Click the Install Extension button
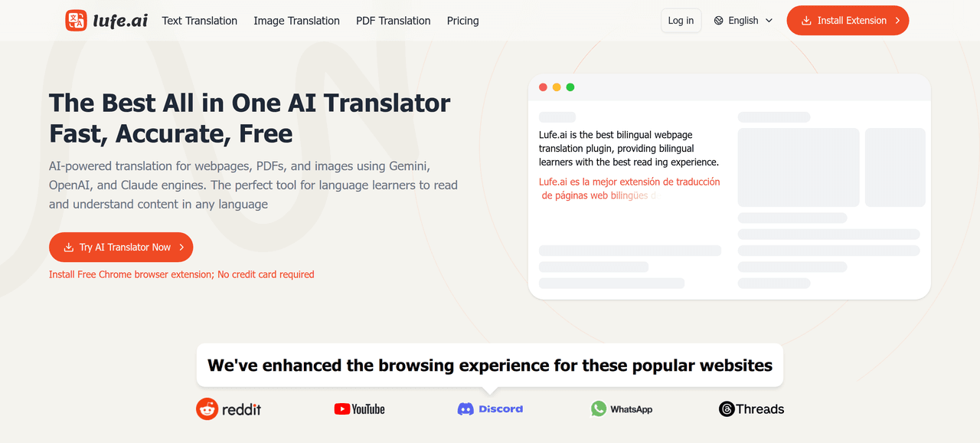Image resolution: width=980 pixels, height=443 pixels. pos(848,21)
